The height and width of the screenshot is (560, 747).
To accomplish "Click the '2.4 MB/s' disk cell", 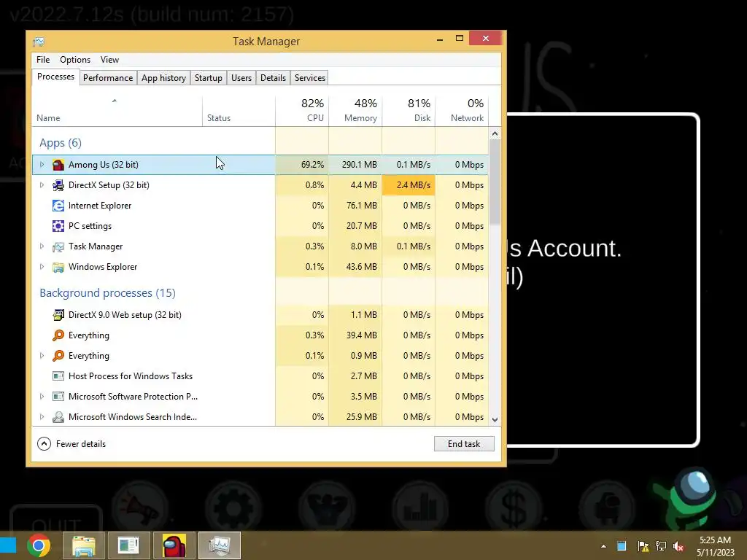I will tap(409, 185).
